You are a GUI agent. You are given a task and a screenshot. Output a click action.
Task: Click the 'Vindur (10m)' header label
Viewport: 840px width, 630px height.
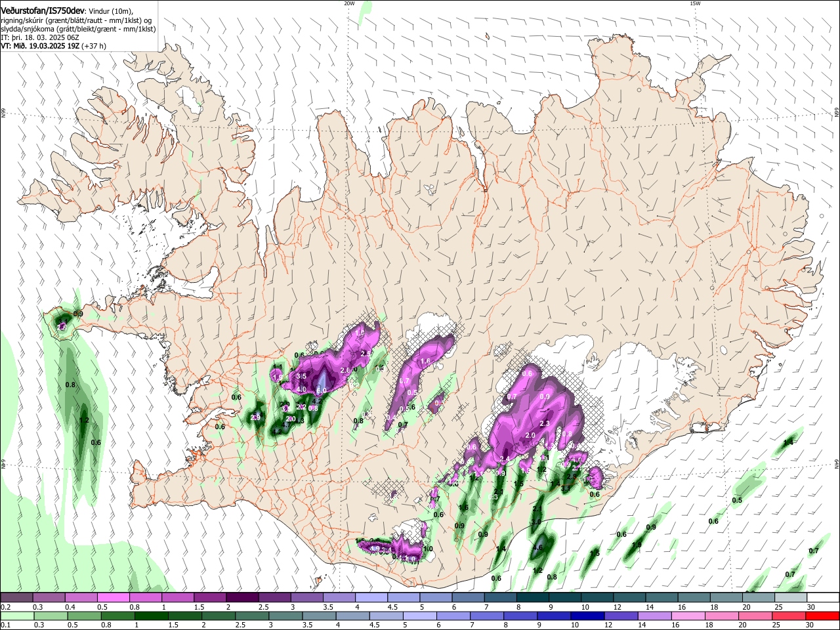(x=111, y=11)
